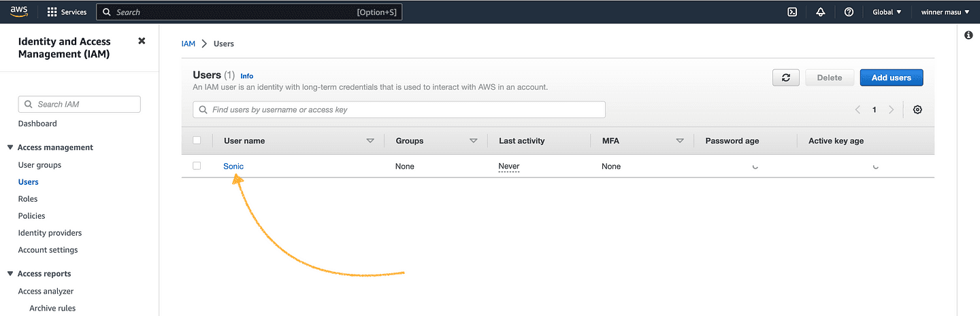The image size is (980, 316).
Task: Sort by User name column arrow
Action: pos(370,141)
